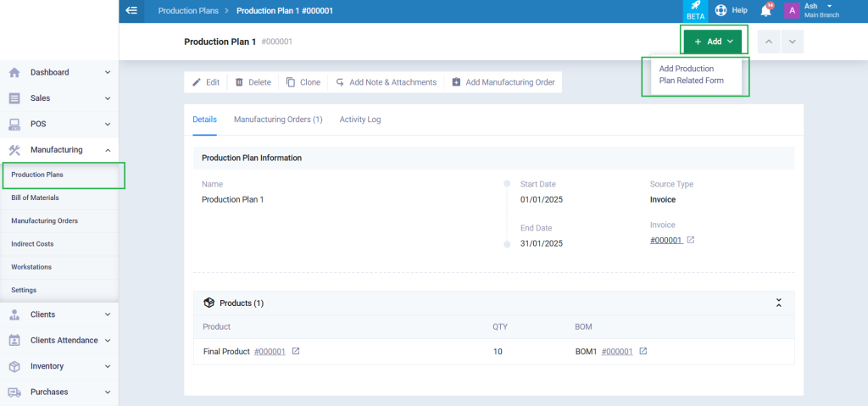The image size is (868, 406).
Task: Click the purple user avatar 'A'
Action: tap(793, 10)
